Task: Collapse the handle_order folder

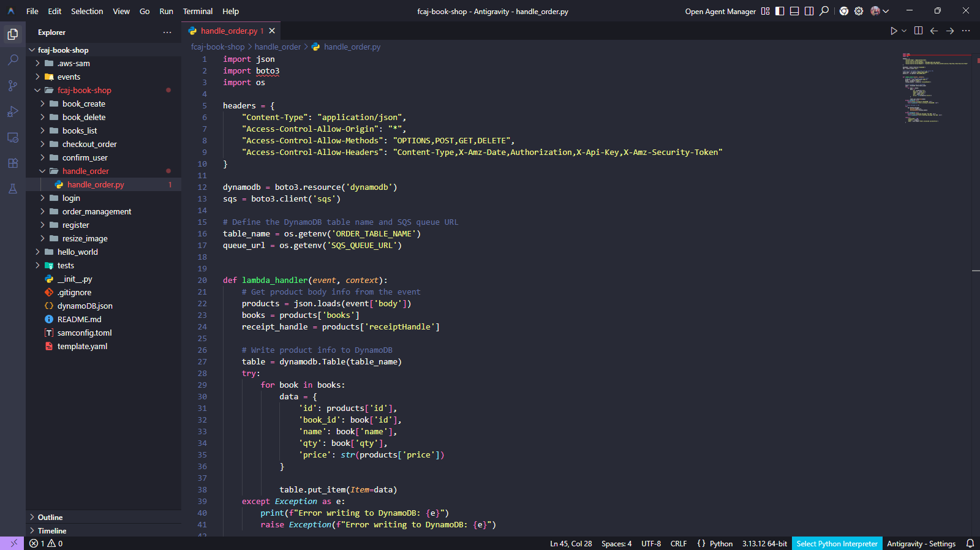Action: (x=104, y=171)
